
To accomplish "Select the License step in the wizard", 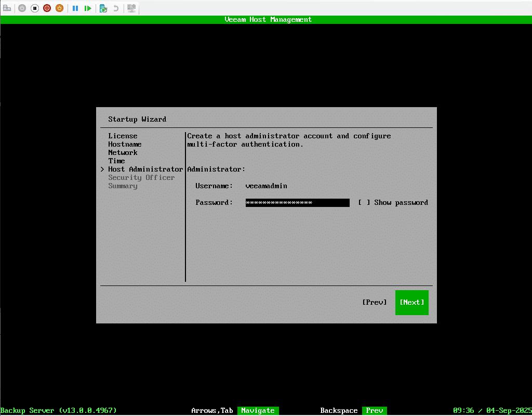I will pos(123,136).
